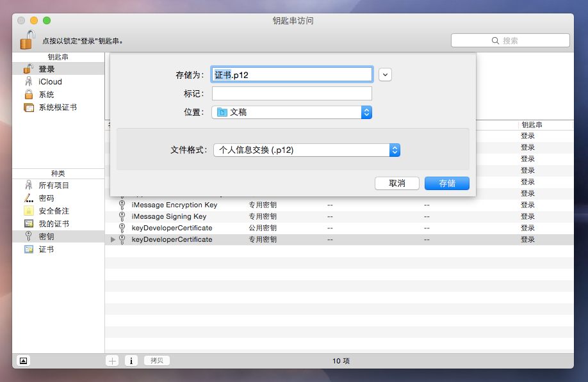Click 取消 to cancel the export
The image size is (588, 382).
(397, 183)
